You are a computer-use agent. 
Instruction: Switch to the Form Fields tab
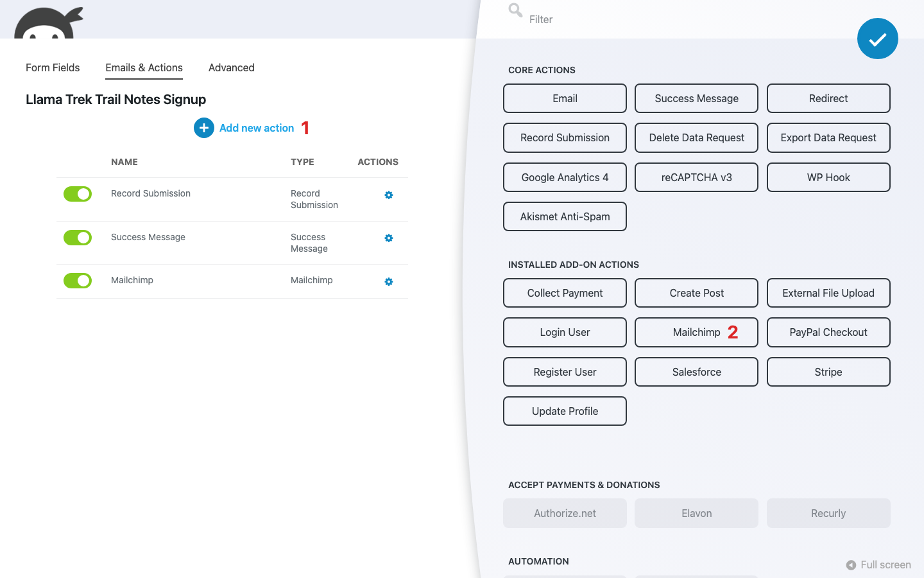pyautogui.click(x=53, y=67)
